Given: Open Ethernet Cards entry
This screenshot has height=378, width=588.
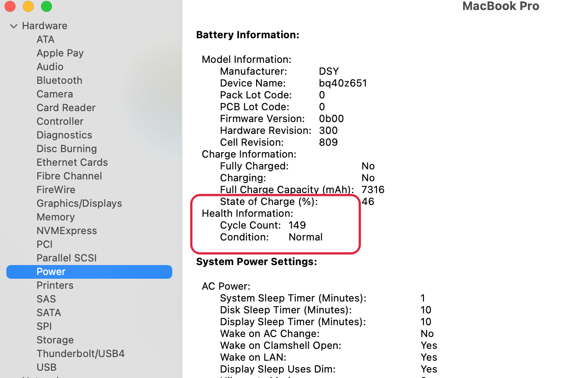Looking at the screenshot, I should pyautogui.click(x=72, y=162).
